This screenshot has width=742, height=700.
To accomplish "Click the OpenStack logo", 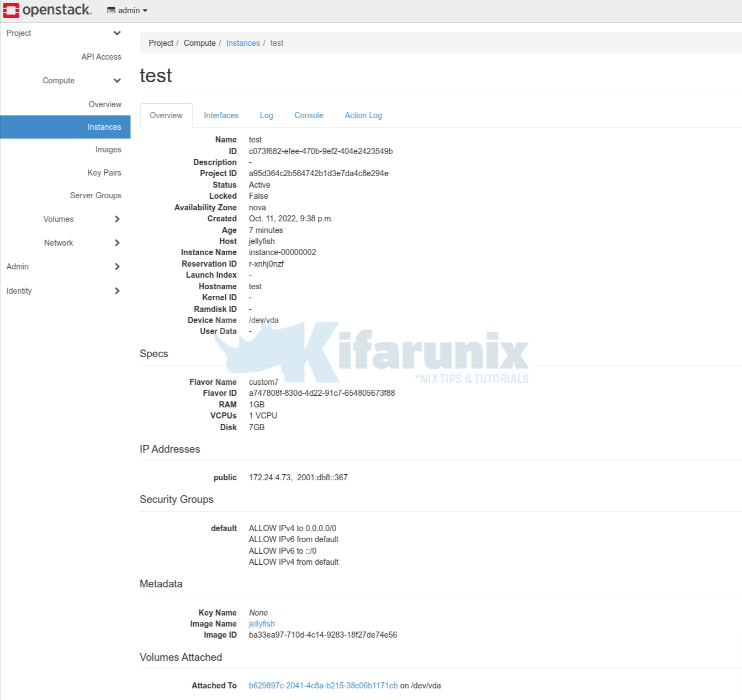I will point(47,10).
